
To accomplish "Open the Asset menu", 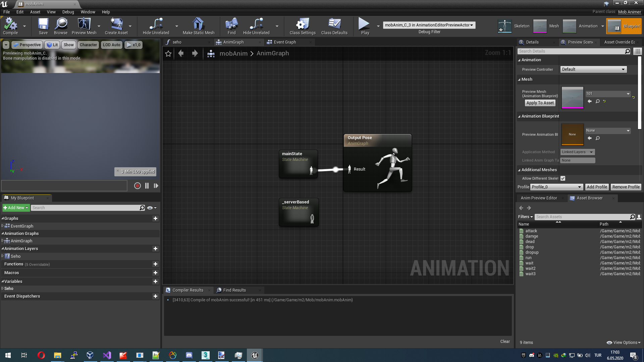I will pyautogui.click(x=35, y=12).
